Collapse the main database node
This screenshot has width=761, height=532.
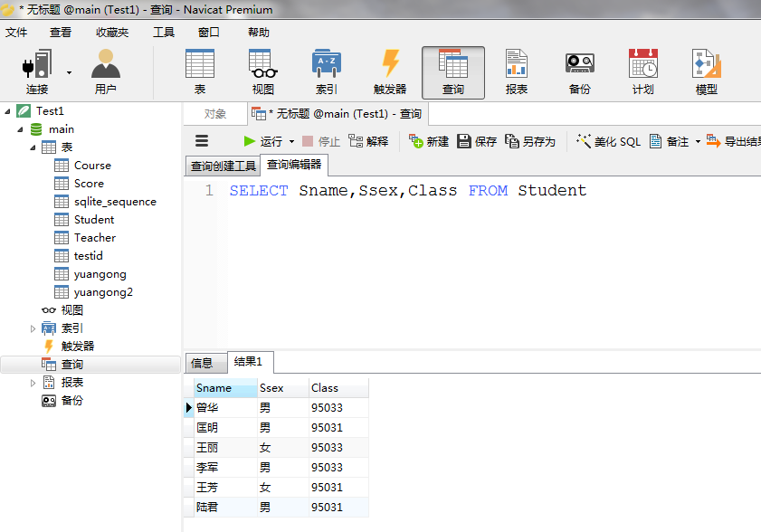click(x=20, y=129)
